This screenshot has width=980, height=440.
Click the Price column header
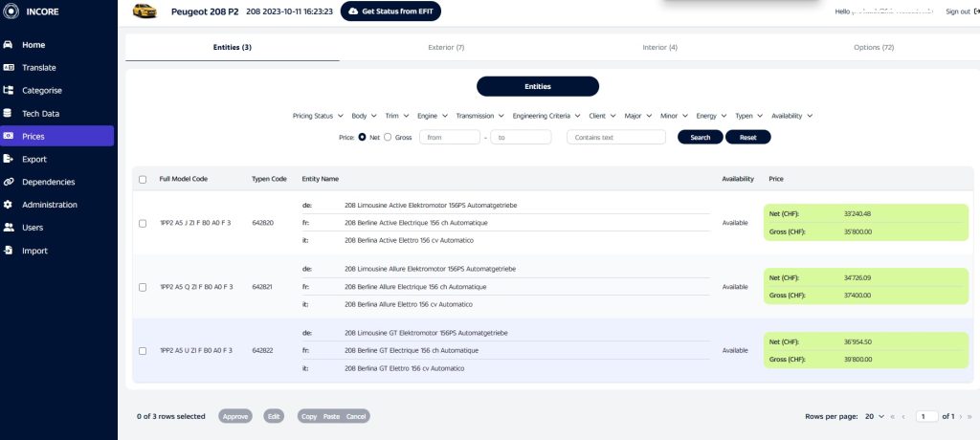pos(775,179)
